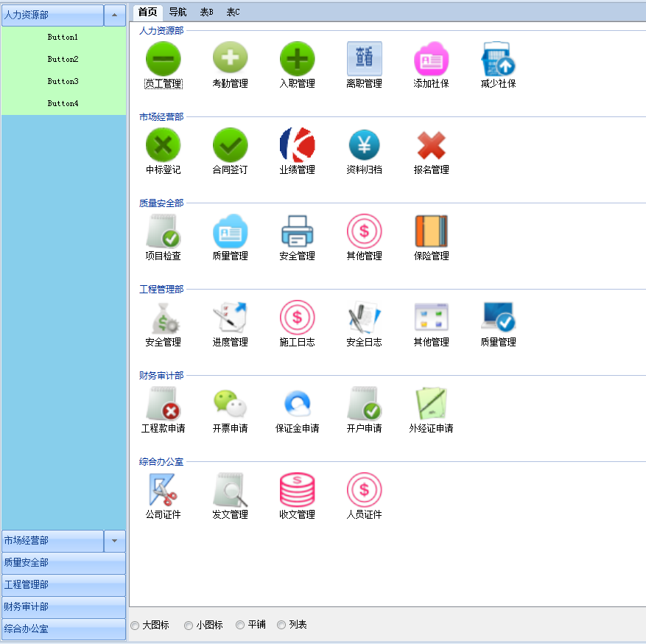646x644 pixels.
Task: Open 添加社保 pink cloud icon
Action: (432, 58)
